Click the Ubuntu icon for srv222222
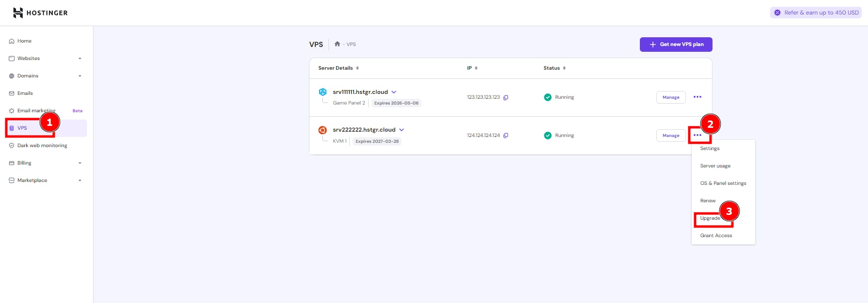 point(323,130)
